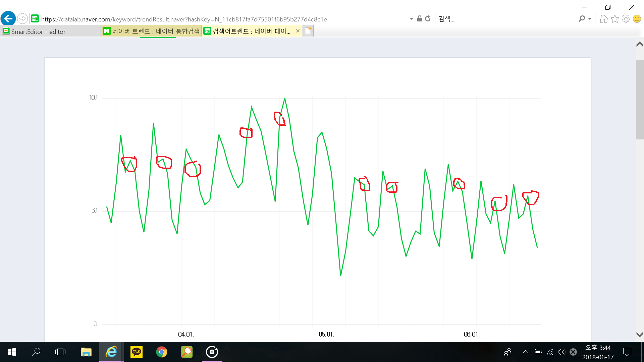Expand the address bar autocomplete dropdown
This screenshot has width=644, height=362.
click(412, 19)
